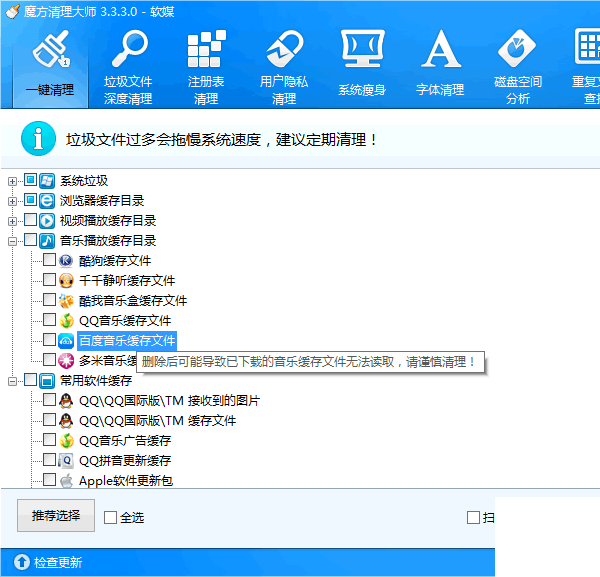
Task: Check the 视频播放缓存目录 checkbox
Action: click(x=31, y=220)
